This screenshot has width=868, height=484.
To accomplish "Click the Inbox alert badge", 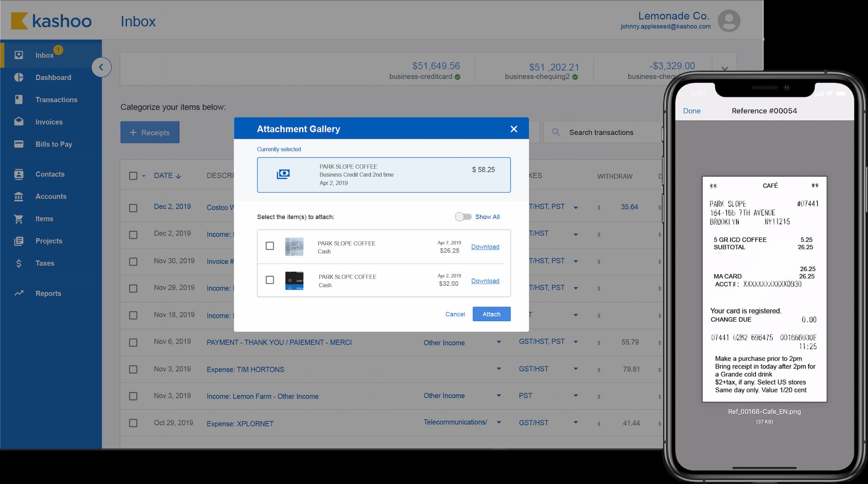I will click(x=58, y=50).
